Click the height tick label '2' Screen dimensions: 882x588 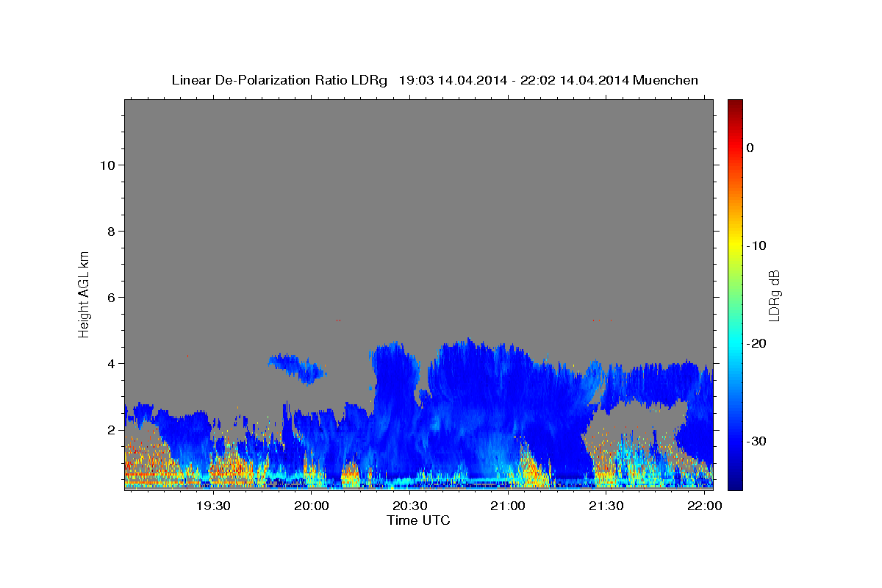(x=111, y=430)
